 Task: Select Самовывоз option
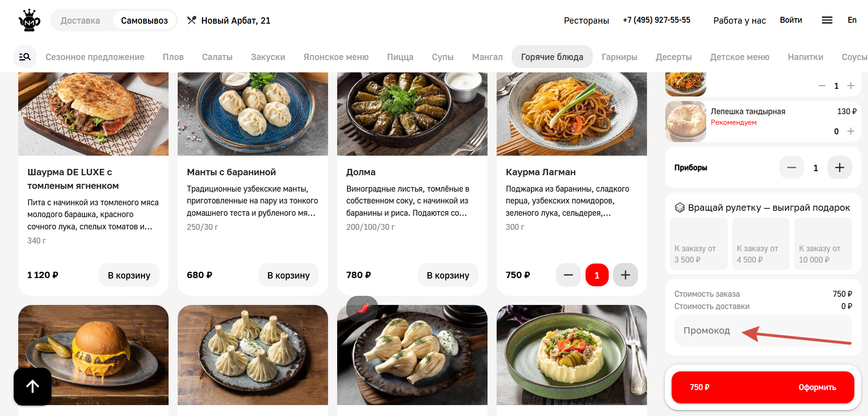click(x=144, y=20)
